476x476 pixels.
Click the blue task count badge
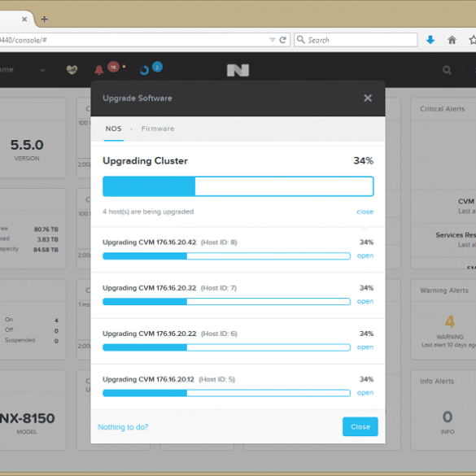point(157,67)
